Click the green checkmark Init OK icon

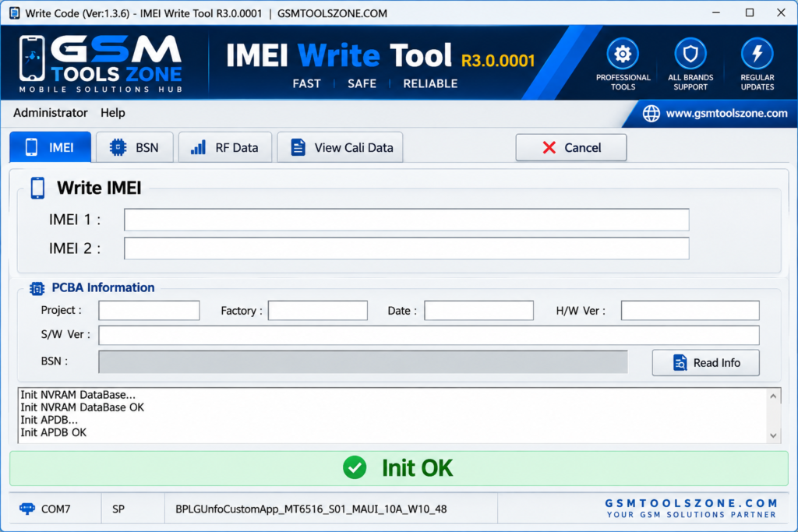coord(355,467)
